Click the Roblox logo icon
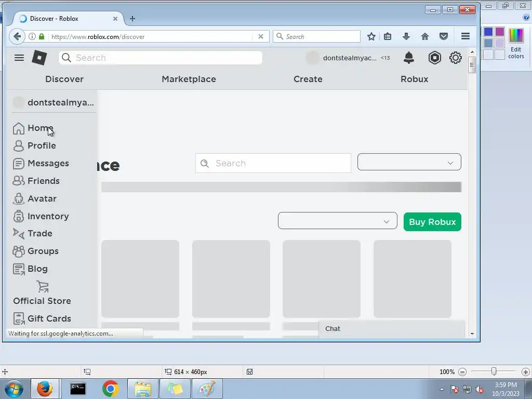 pos(39,58)
